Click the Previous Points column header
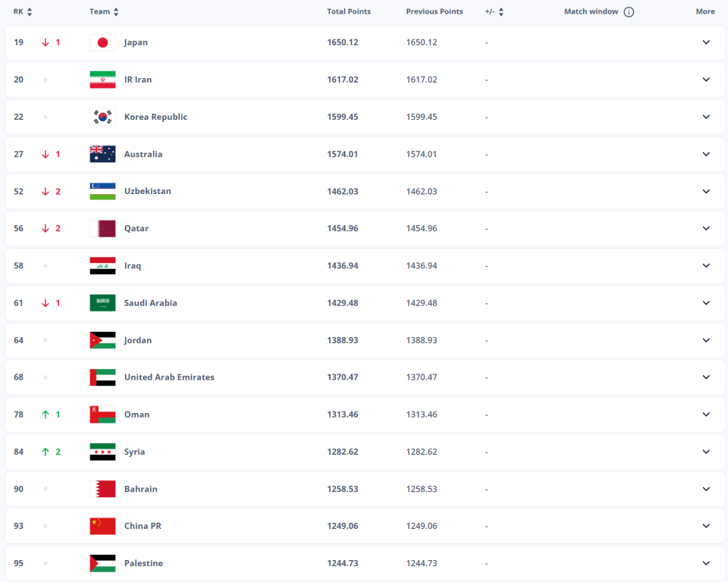The image size is (728, 582). tap(435, 12)
